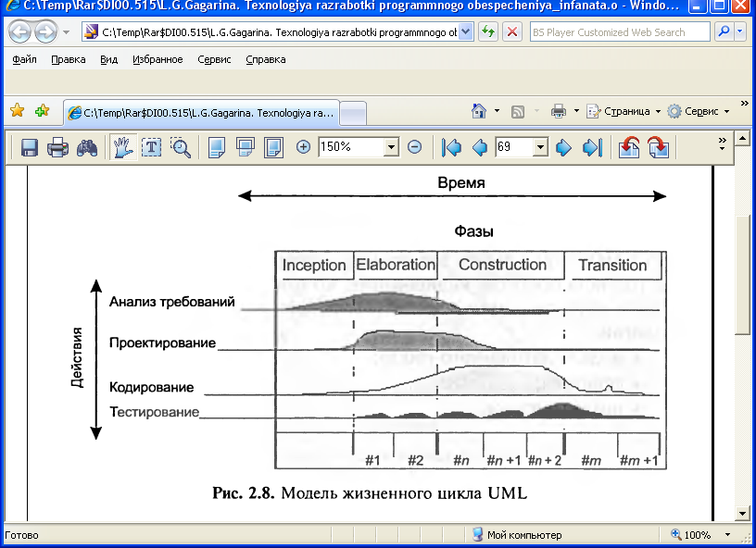This screenshot has width=756, height=548.
Task: Expand PDF toolbar overflow chevron
Action: coord(722,143)
